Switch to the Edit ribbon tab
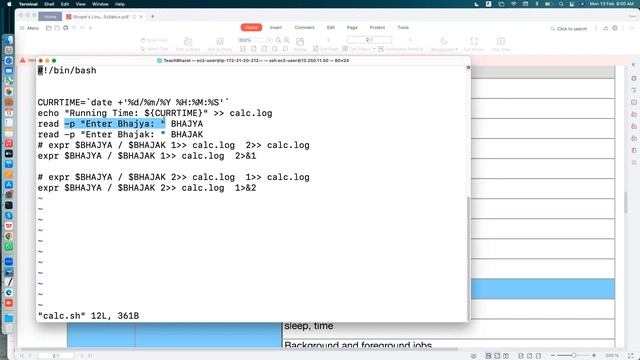 331,27
